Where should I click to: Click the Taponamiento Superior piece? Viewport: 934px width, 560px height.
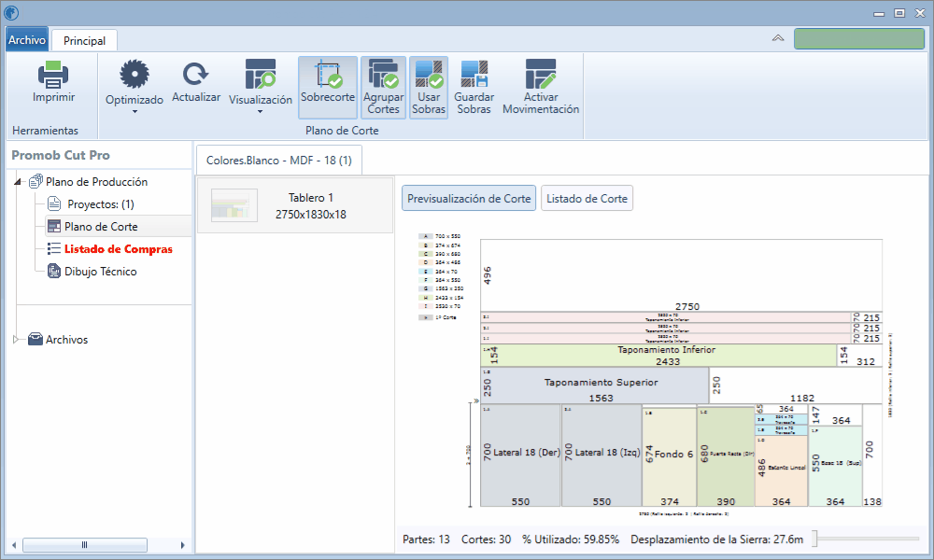(x=594, y=385)
